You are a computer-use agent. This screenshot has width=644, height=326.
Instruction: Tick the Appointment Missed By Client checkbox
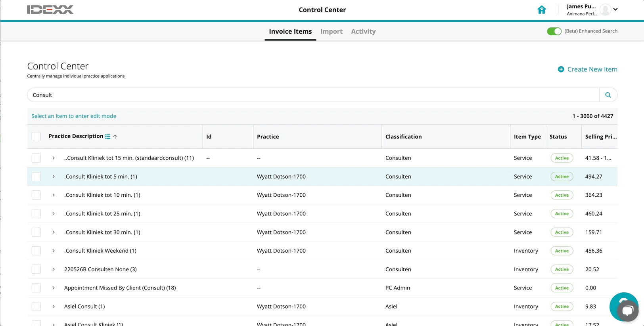(36, 288)
